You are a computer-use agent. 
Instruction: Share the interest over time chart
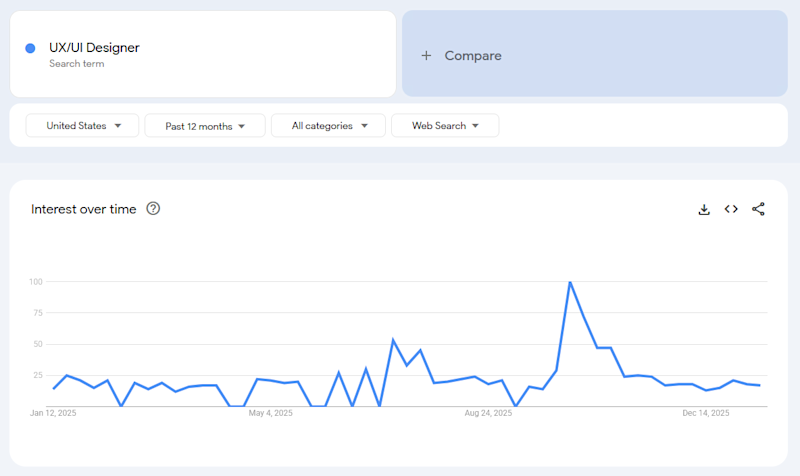(x=758, y=209)
